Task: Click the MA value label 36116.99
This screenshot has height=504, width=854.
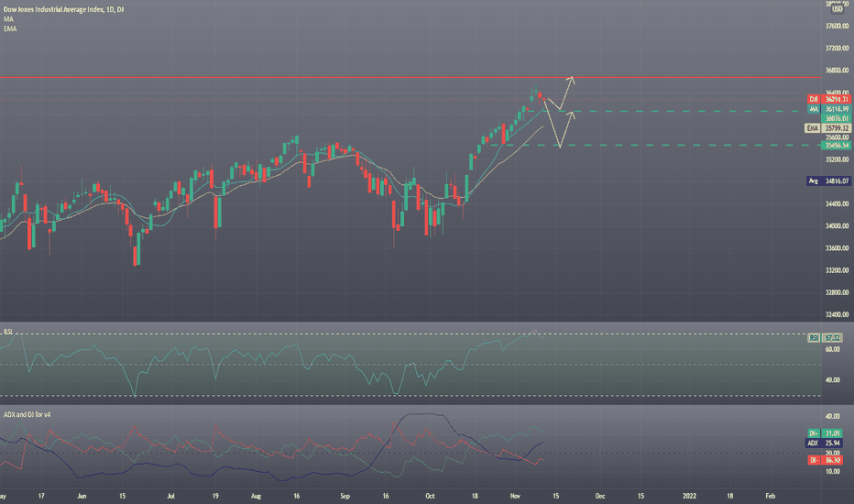Action: pos(838,109)
